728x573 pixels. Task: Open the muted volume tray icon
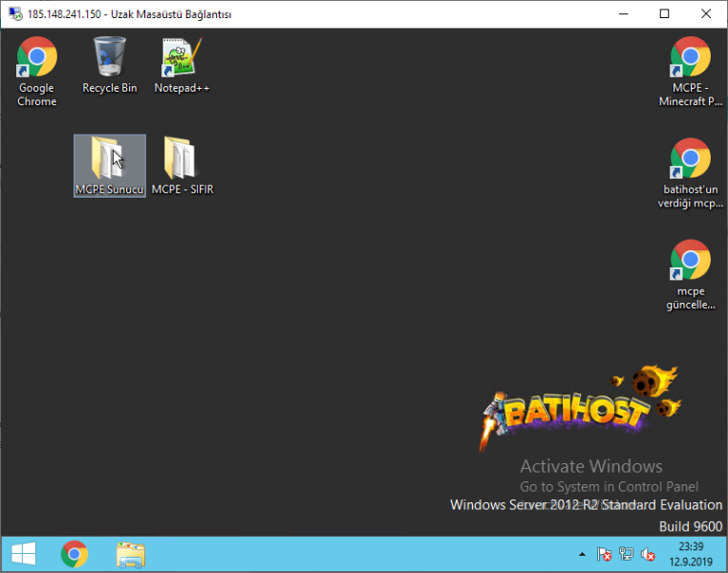click(648, 554)
